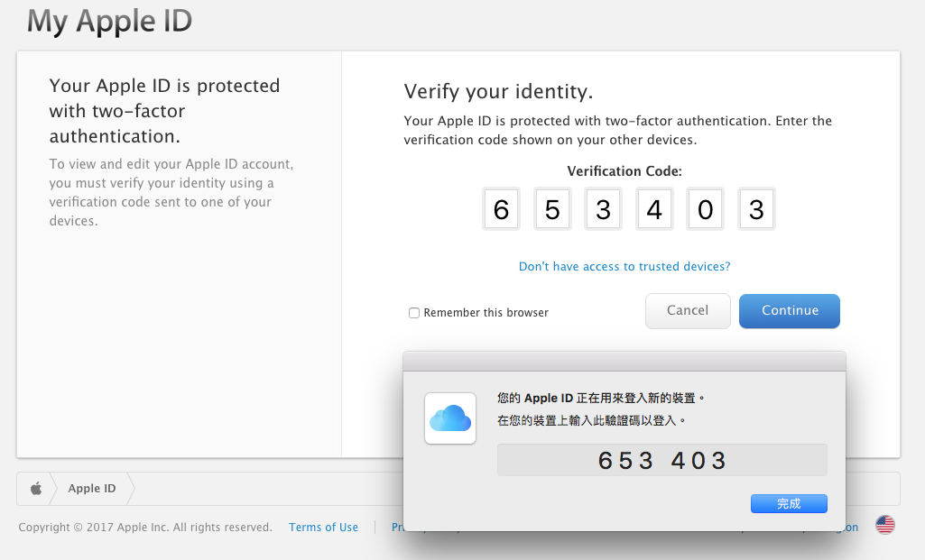Click the 完成 button in the dialog
This screenshot has height=560, width=925.
point(788,503)
